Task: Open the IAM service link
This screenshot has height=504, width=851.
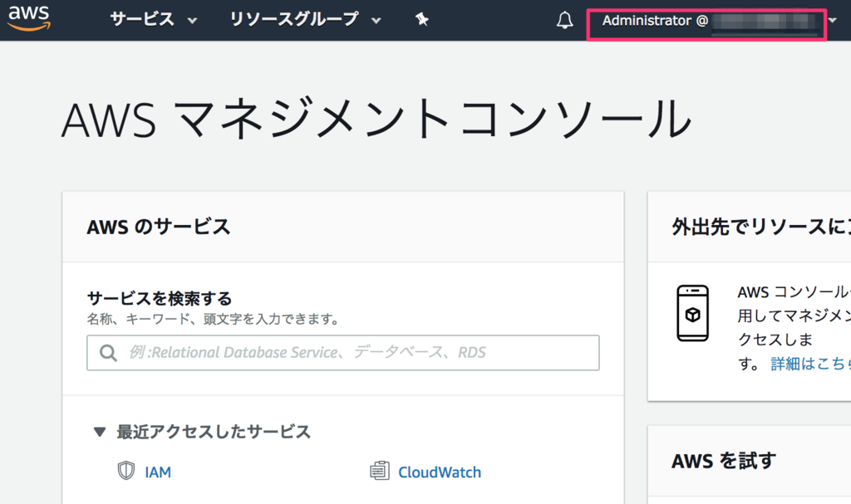Action: click(x=157, y=472)
